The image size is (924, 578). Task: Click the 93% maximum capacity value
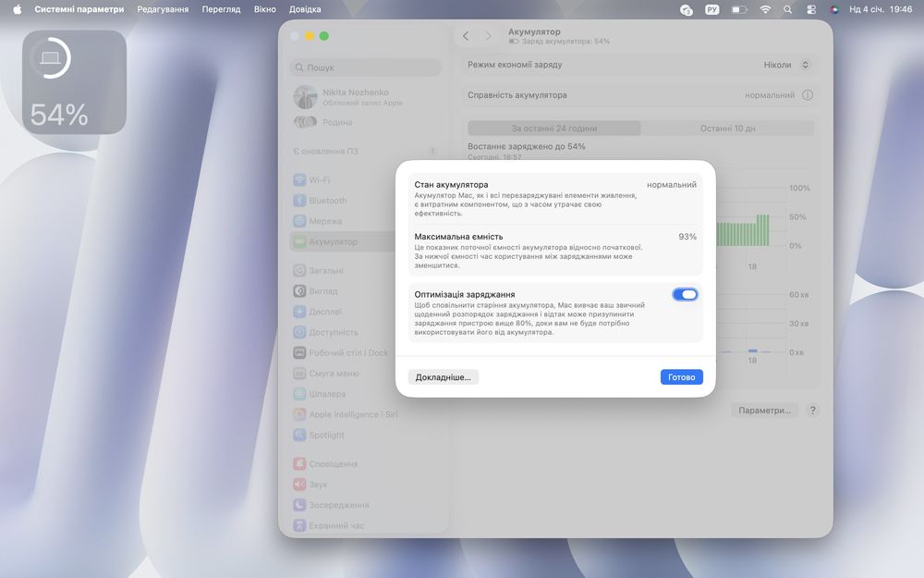pos(687,237)
